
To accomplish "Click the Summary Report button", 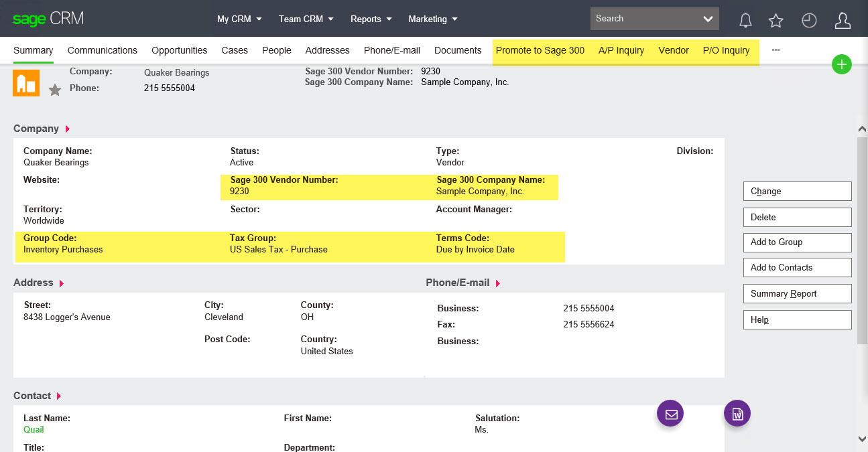I will (797, 293).
